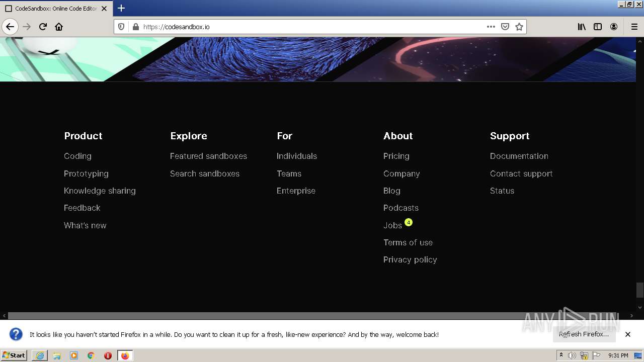Open page actions three-dot menu
644x362 pixels.
click(x=491, y=27)
